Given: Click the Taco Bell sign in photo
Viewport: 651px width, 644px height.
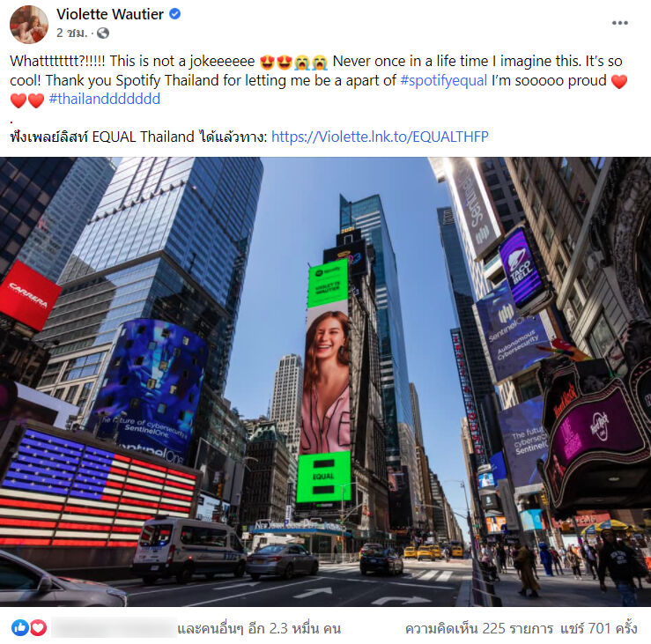Looking at the screenshot, I should tap(522, 267).
